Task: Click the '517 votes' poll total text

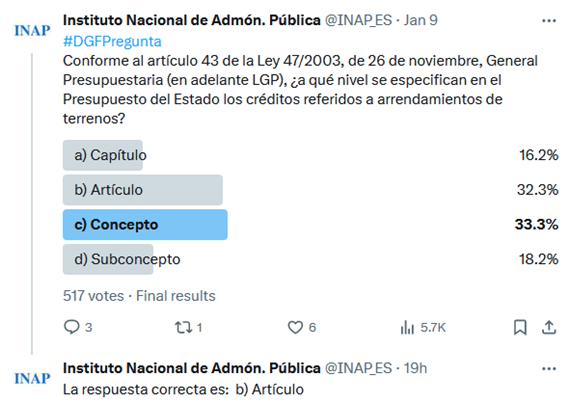Action: tap(94, 296)
